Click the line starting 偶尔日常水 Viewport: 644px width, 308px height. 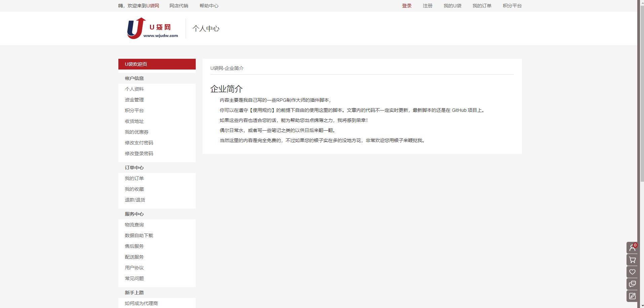click(x=278, y=130)
